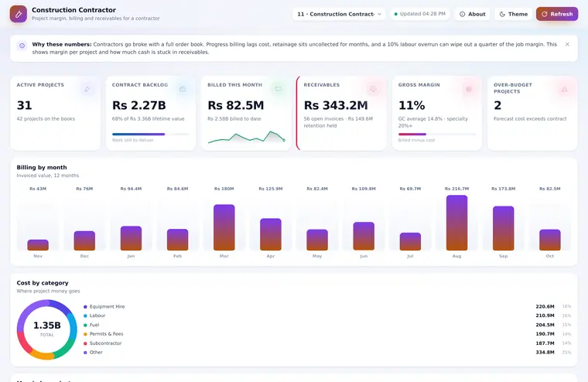
Task: Click the Rs 2.27B backlog value
Action: (139, 106)
